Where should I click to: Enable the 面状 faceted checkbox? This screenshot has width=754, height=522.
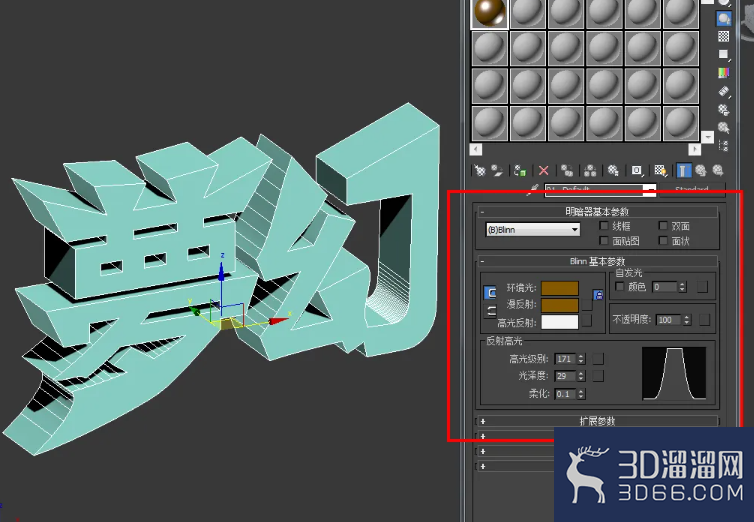pyautogui.click(x=663, y=240)
